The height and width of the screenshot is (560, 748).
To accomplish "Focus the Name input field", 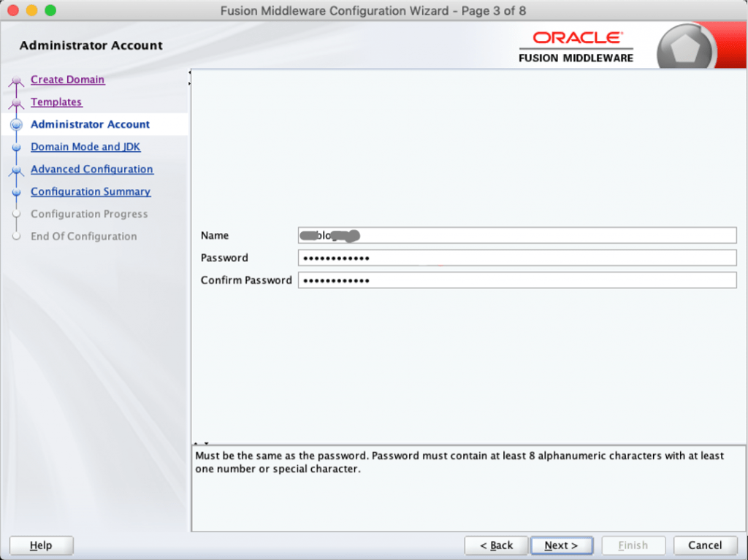I will tap(517, 235).
